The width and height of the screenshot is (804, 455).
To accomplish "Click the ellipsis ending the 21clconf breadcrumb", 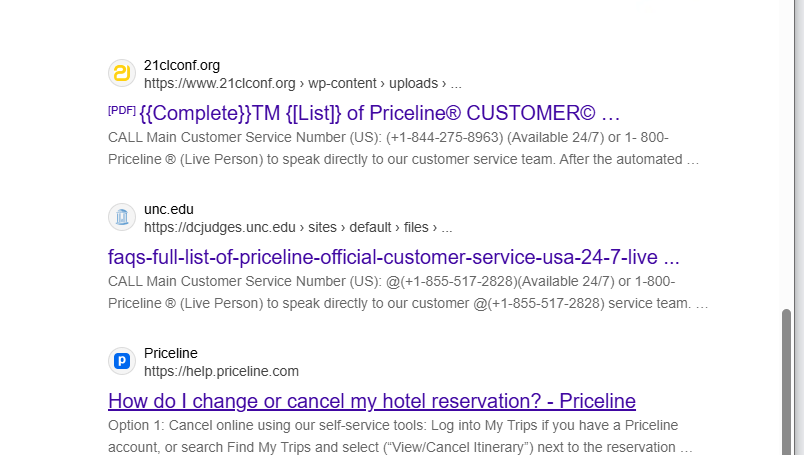I will click(455, 83).
